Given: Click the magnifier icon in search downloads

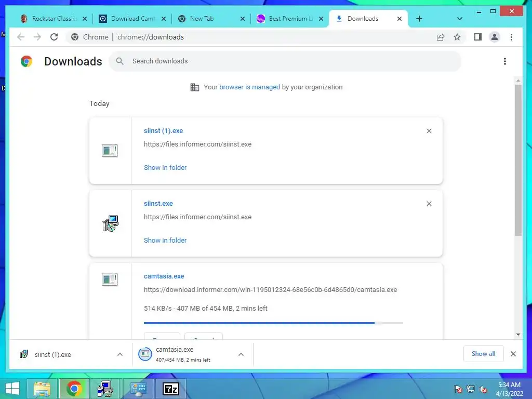Looking at the screenshot, I should click(x=119, y=61).
